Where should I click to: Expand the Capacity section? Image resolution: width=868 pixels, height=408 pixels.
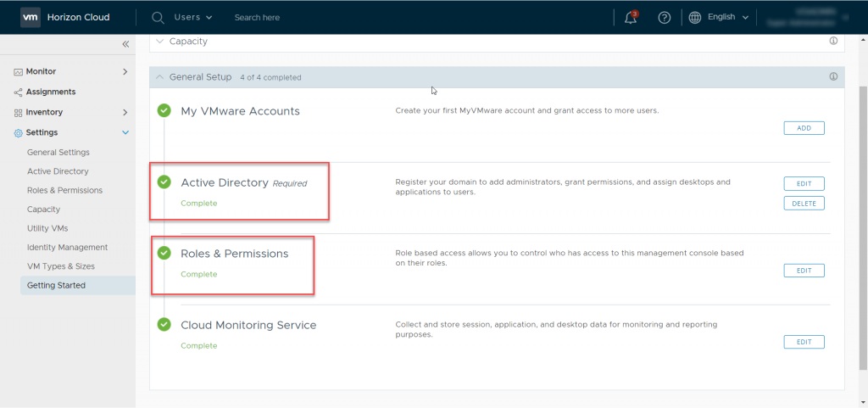pyautogui.click(x=160, y=41)
